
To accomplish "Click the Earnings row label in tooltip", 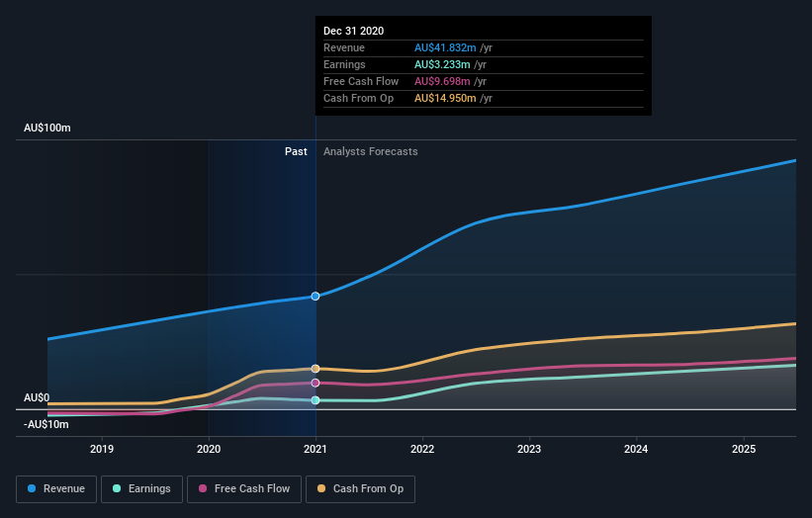I will point(344,64).
